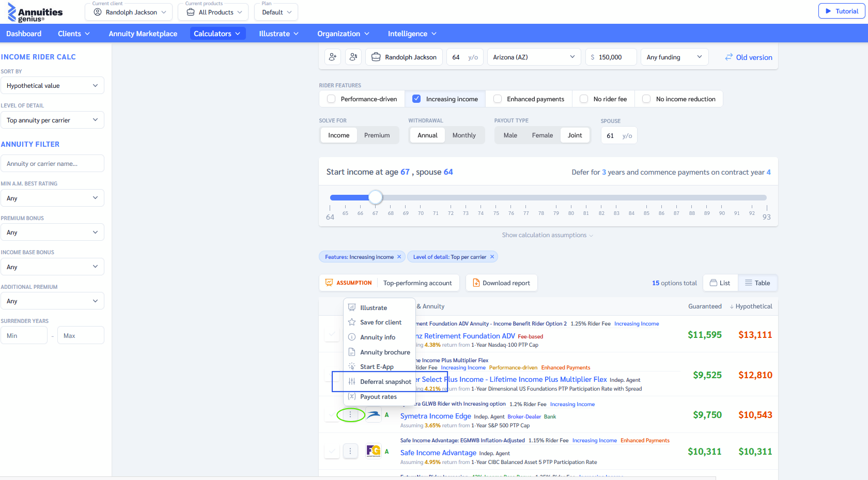Click the income start age slider handle
Image resolution: width=868 pixels, height=480 pixels.
376,197
